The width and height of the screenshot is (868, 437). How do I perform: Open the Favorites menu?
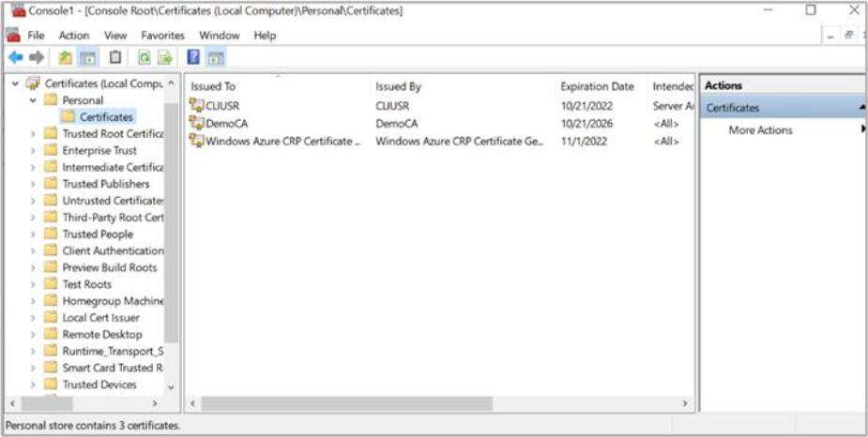click(162, 36)
